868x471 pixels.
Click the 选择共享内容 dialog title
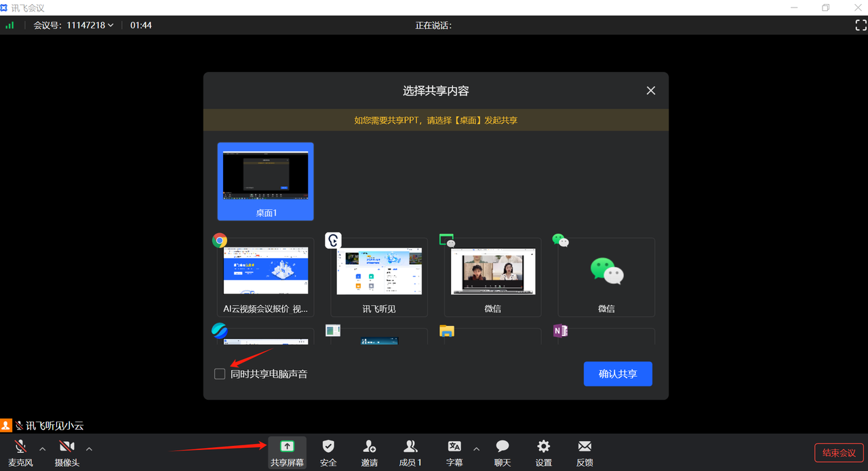point(436,91)
